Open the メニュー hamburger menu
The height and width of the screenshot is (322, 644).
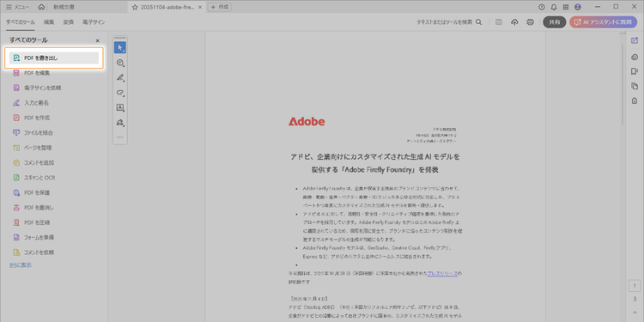pos(18,7)
